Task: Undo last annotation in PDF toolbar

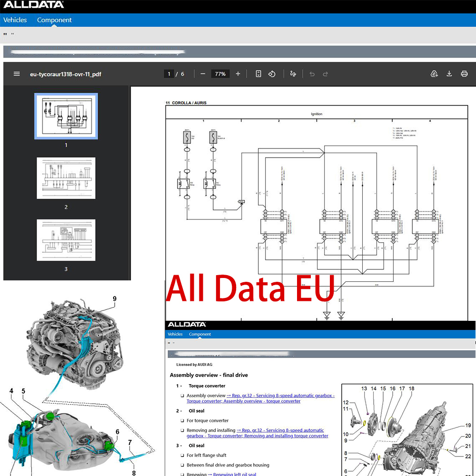Action: 312,74
